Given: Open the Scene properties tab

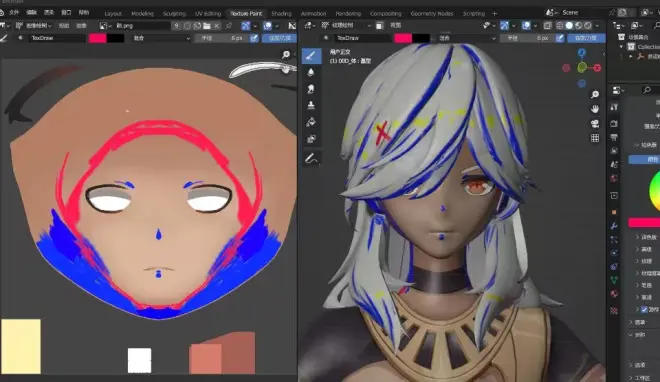Looking at the screenshot, I should (x=614, y=164).
